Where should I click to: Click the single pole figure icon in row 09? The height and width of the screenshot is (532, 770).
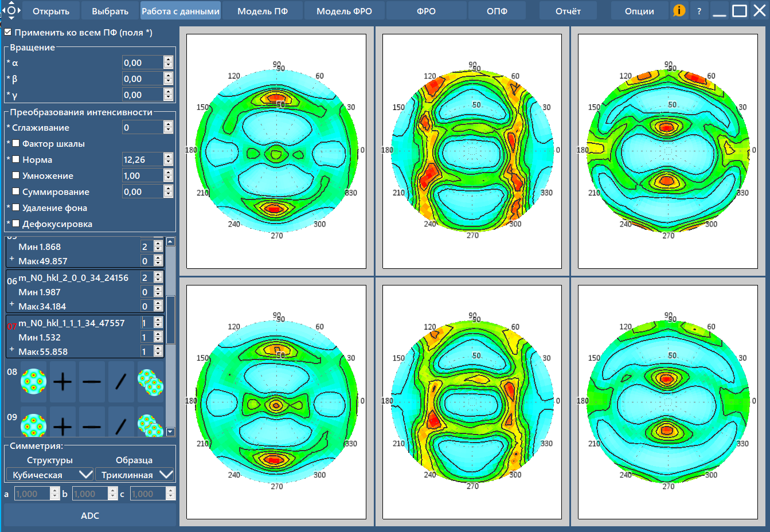click(x=33, y=425)
